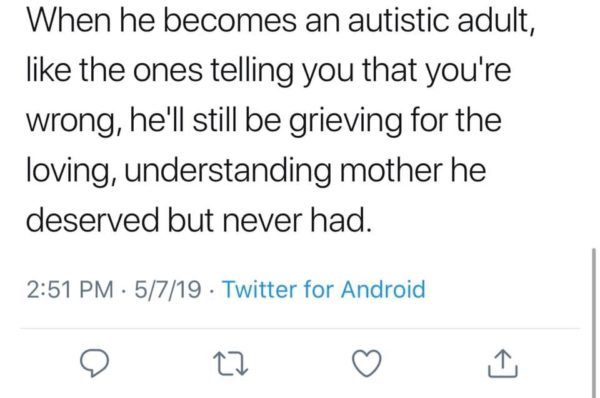600x398 pixels.
Task: Click the word "grieving" in the tweet
Action: coord(345,122)
